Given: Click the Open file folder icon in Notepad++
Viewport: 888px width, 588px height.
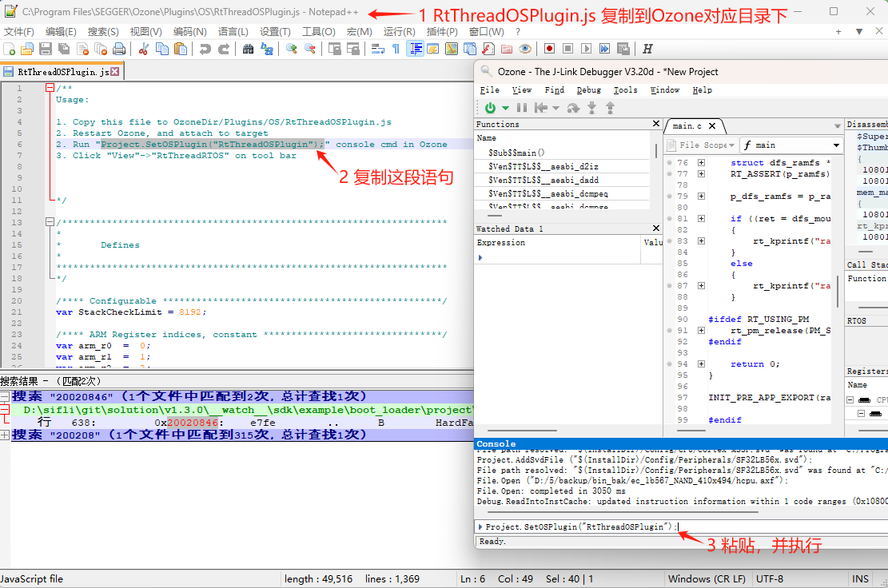Looking at the screenshot, I should [27, 50].
